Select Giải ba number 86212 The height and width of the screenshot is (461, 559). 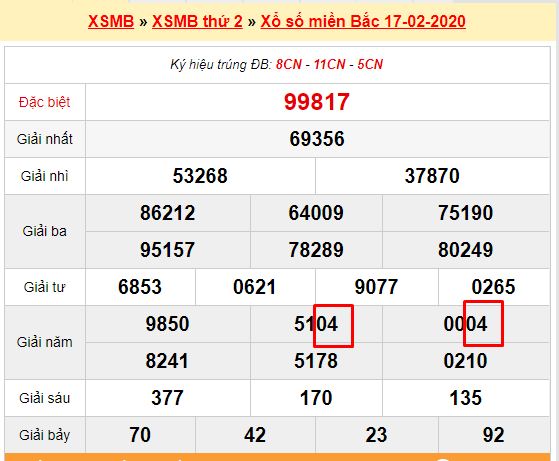pyautogui.click(x=167, y=213)
